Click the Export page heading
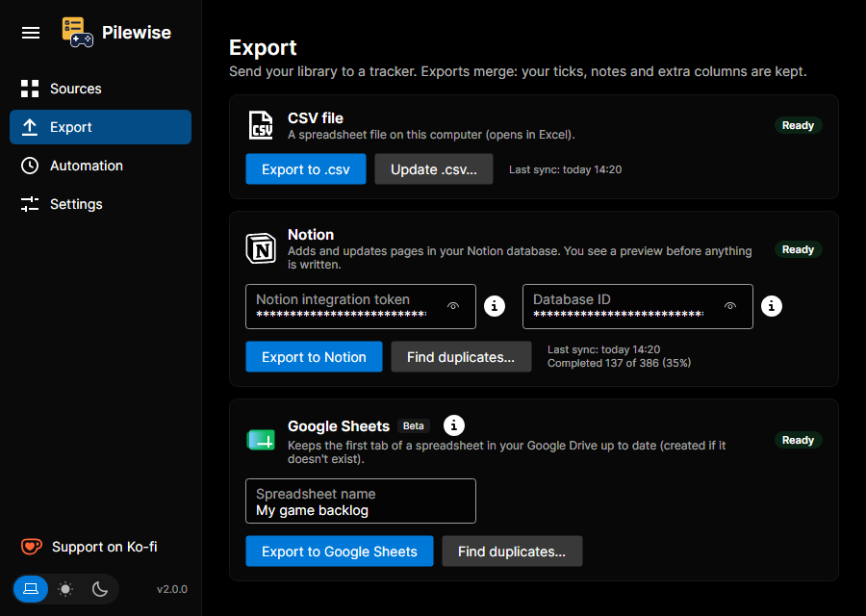The image size is (866, 616). pyautogui.click(x=263, y=47)
